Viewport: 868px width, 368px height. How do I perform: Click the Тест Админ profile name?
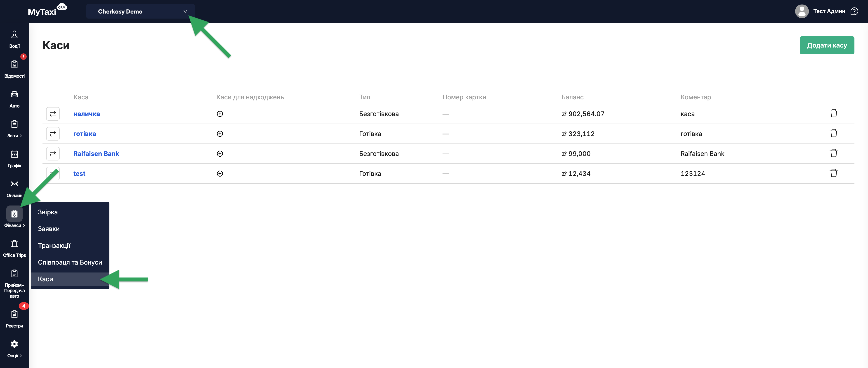click(829, 11)
